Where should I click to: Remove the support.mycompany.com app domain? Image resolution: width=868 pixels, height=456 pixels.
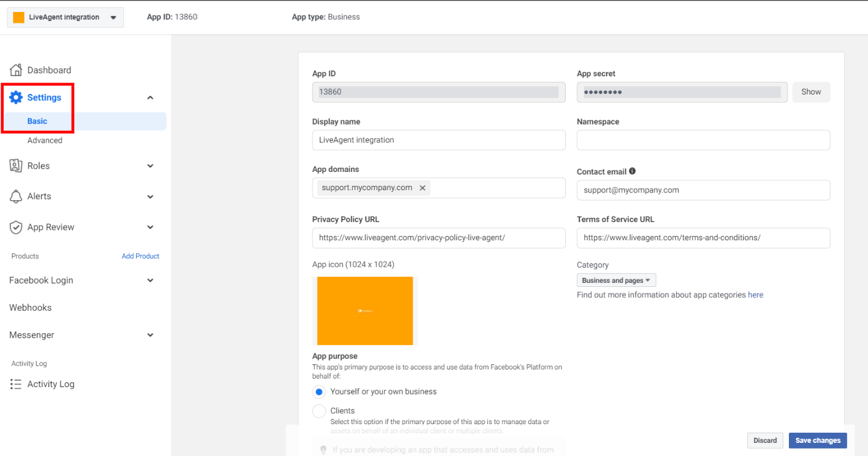pyautogui.click(x=422, y=187)
